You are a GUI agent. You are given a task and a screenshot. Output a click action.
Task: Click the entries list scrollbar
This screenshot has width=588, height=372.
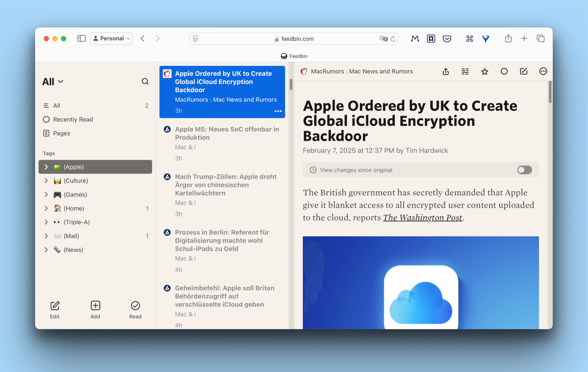point(291,84)
